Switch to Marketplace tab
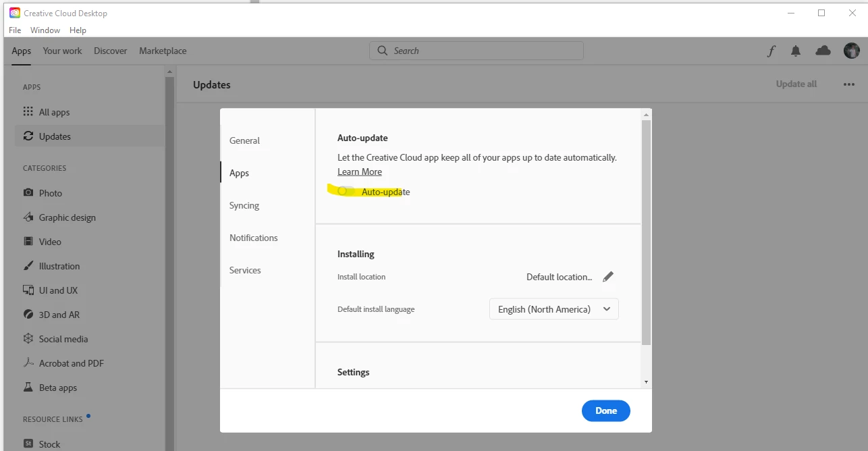 tap(163, 51)
